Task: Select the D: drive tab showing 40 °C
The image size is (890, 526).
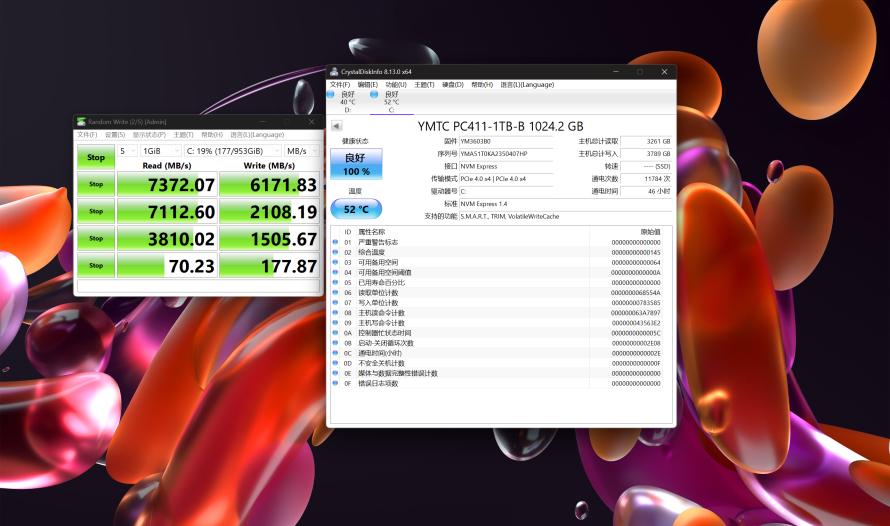Action: pyautogui.click(x=347, y=102)
